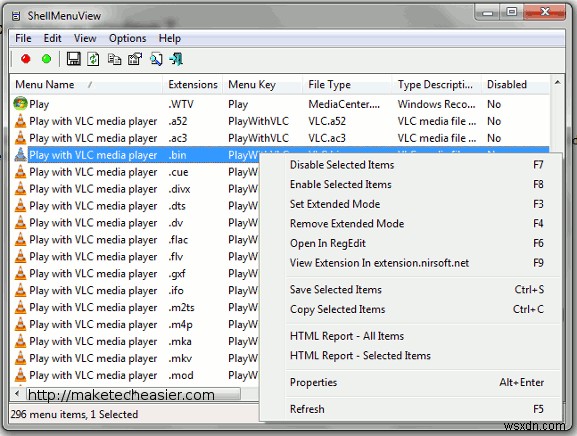Click the horizontal scrollbar left arrow
The height and width of the screenshot is (436, 577).
pos(17,394)
